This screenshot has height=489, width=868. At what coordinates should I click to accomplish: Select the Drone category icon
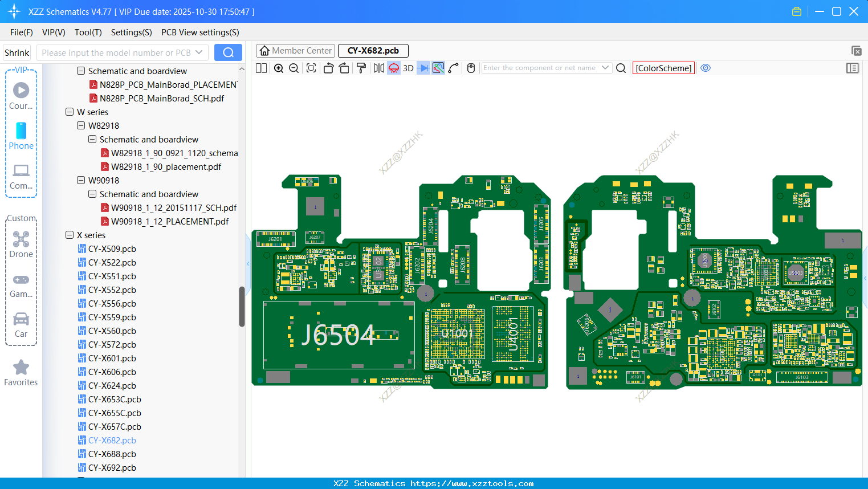tap(21, 244)
